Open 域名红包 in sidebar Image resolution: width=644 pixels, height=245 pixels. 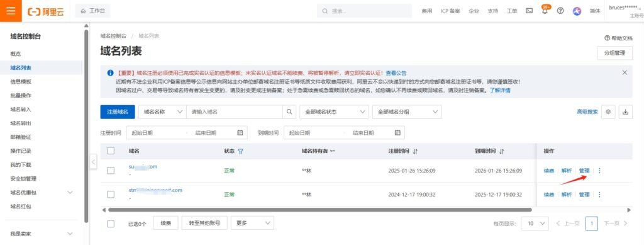21,207
